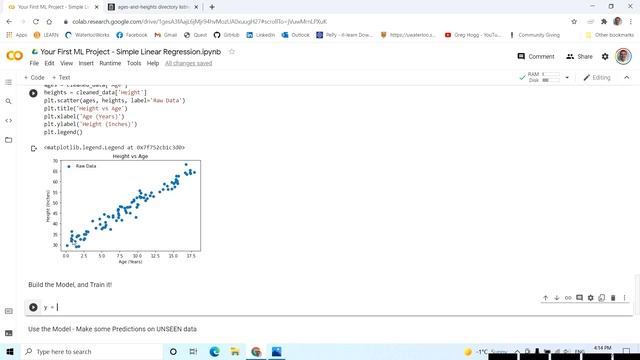Open the search sidebar icon
640x360 pixels.
9,101
